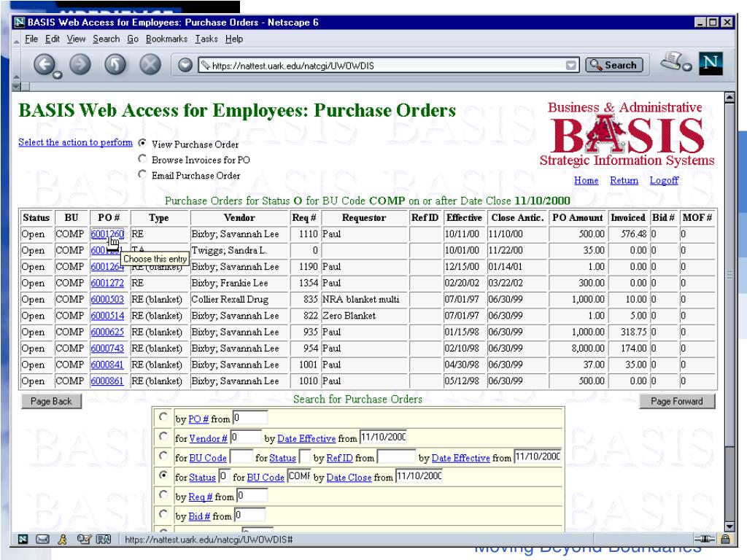The image size is (747, 560).
Task: Select Email Purchase Order option
Action: click(x=142, y=174)
